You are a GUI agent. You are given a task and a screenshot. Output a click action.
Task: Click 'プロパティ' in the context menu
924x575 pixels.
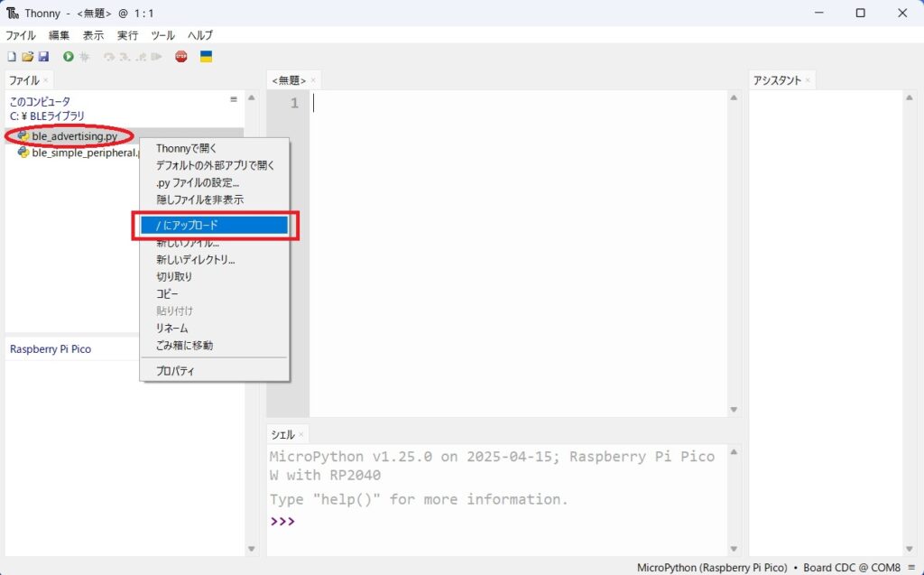[175, 371]
